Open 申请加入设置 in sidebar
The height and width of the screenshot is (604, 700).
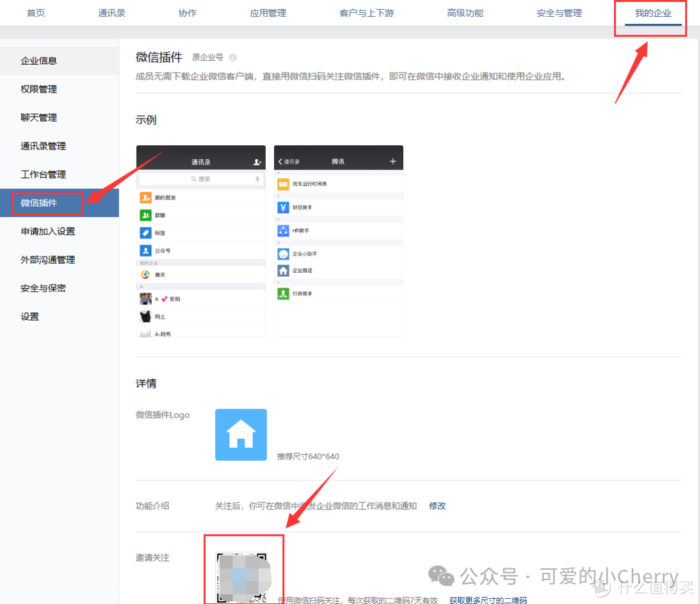point(60,231)
